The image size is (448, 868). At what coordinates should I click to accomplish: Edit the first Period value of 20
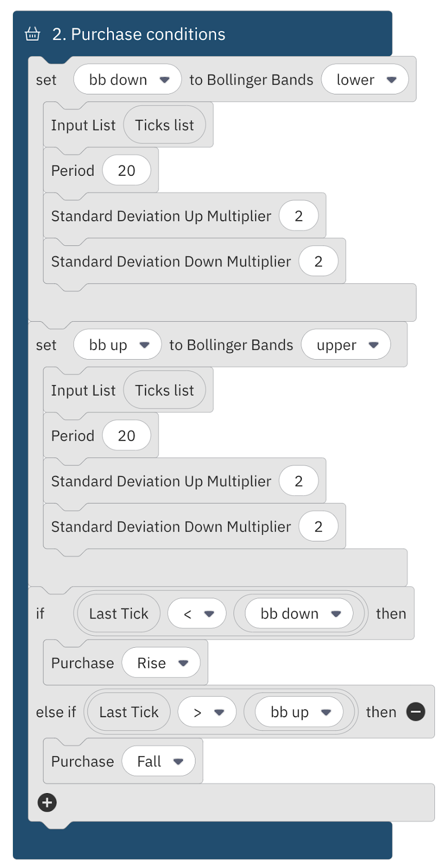(x=127, y=170)
